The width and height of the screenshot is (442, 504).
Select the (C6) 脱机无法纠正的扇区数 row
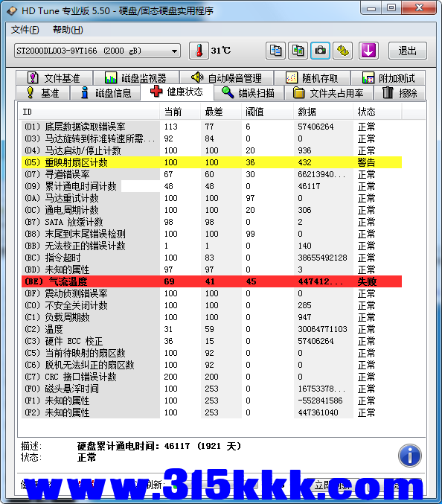click(211, 365)
